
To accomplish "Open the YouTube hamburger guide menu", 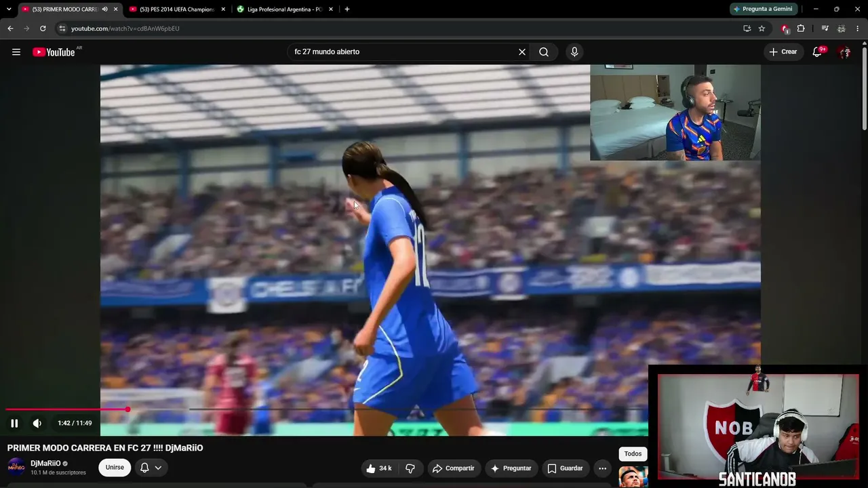I will tap(16, 52).
